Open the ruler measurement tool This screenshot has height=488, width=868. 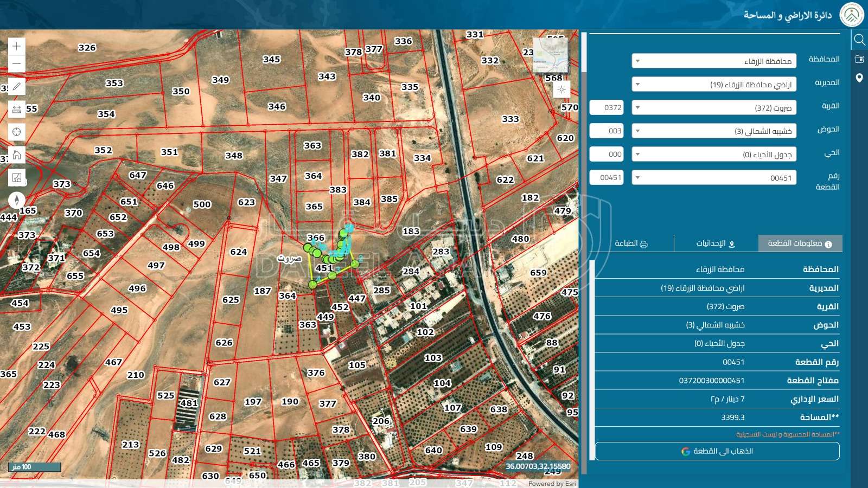[x=17, y=110]
